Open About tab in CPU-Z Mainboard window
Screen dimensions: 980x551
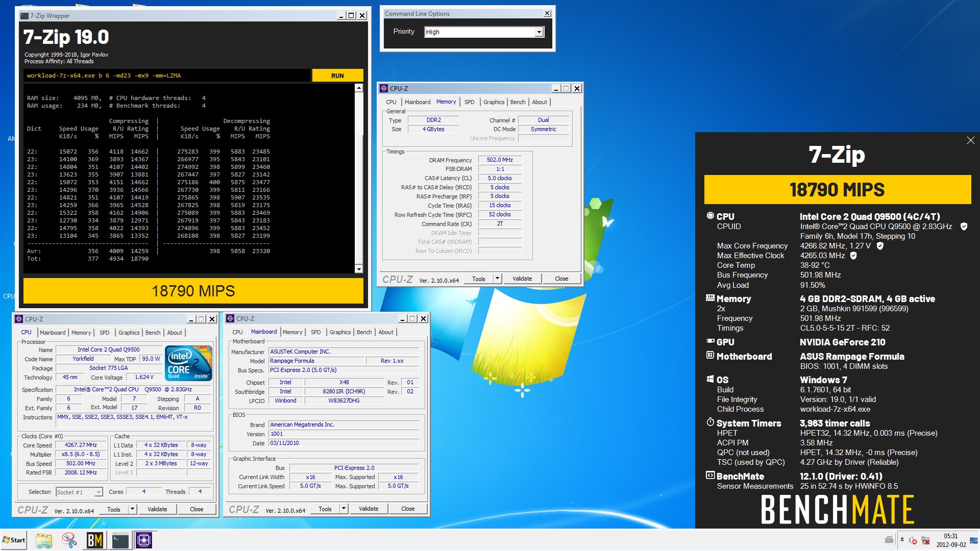pyautogui.click(x=386, y=332)
